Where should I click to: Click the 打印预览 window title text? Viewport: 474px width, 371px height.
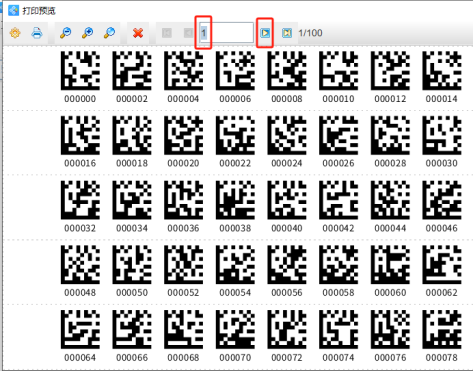click(39, 11)
